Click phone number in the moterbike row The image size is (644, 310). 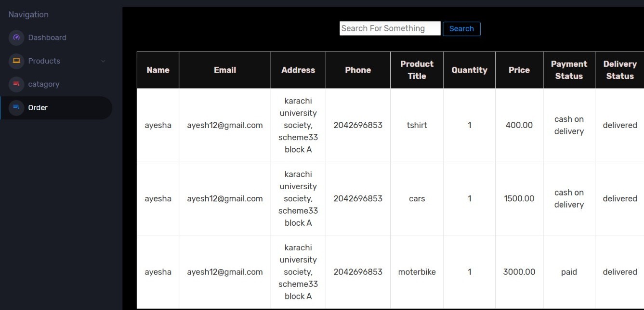[358, 272]
